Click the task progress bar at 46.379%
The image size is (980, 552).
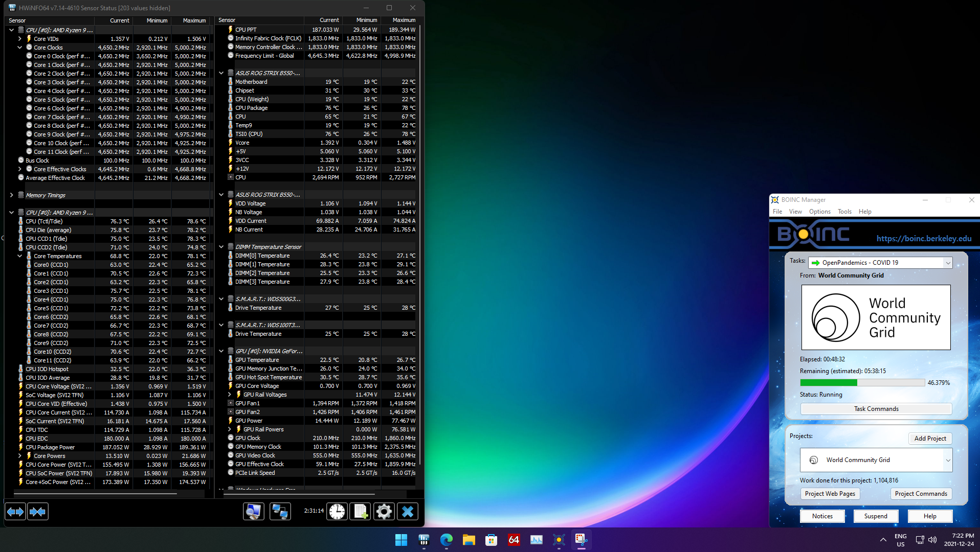point(862,383)
